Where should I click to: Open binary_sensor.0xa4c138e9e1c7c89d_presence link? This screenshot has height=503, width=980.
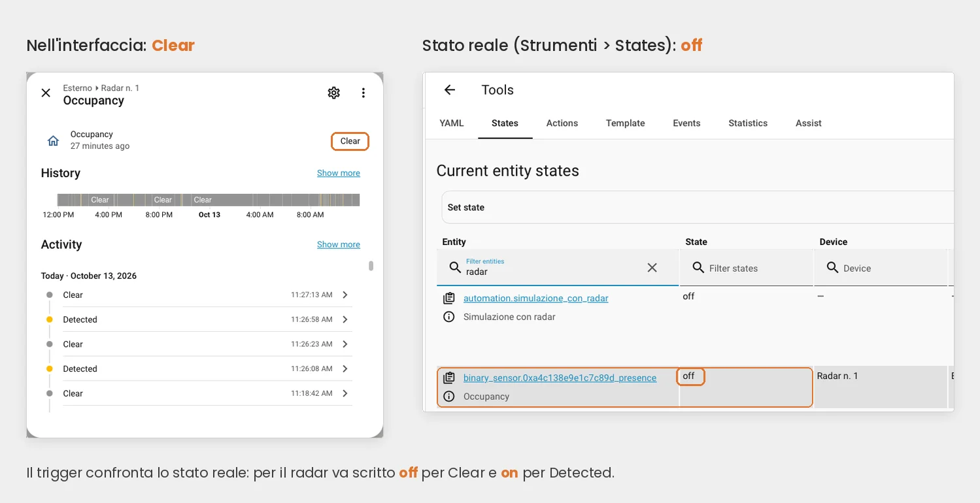click(x=560, y=378)
